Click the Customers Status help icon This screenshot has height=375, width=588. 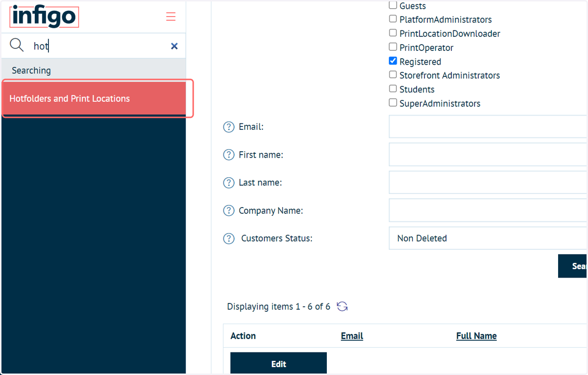click(229, 238)
